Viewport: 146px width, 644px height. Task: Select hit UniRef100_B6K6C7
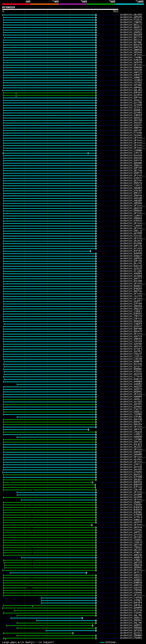point(131,422)
